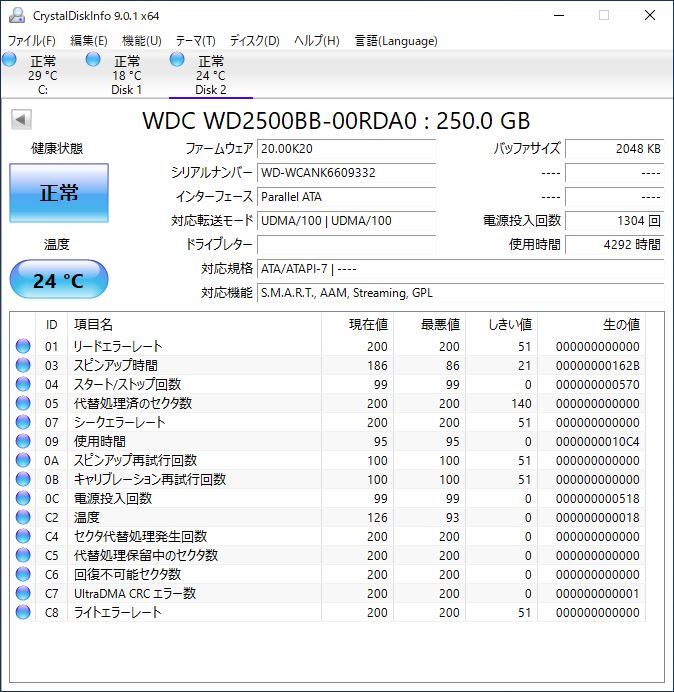Image resolution: width=674 pixels, height=692 pixels.
Task: Click the 健康状態 label
Action: [x=57, y=149]
